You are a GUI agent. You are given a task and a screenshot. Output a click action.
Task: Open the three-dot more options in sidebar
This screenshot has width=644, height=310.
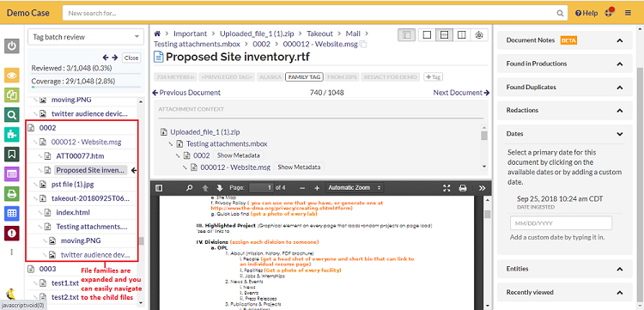pyautogui.click(x=12, y=252)
